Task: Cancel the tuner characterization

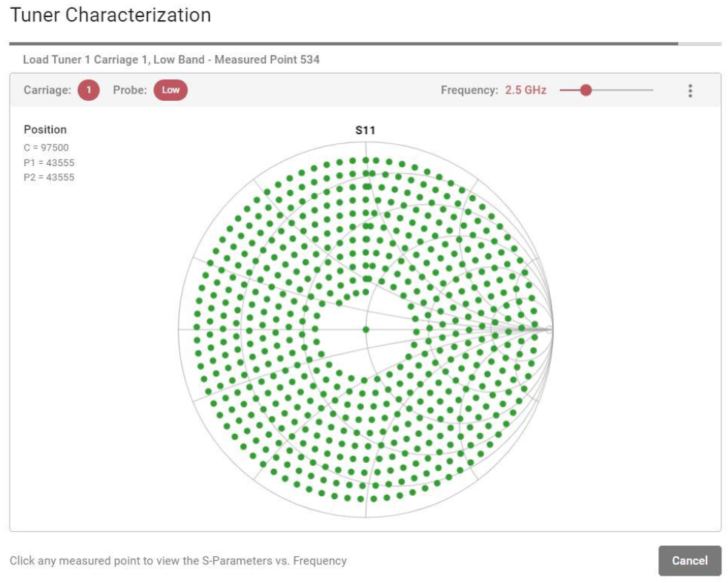Action: [689, 561]
